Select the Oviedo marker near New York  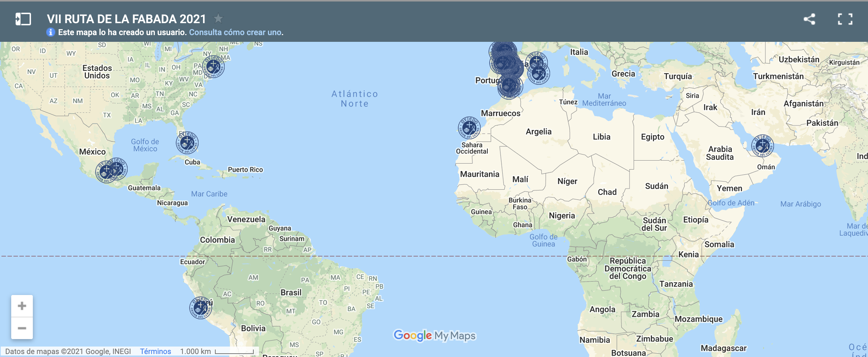click(213, 67)
